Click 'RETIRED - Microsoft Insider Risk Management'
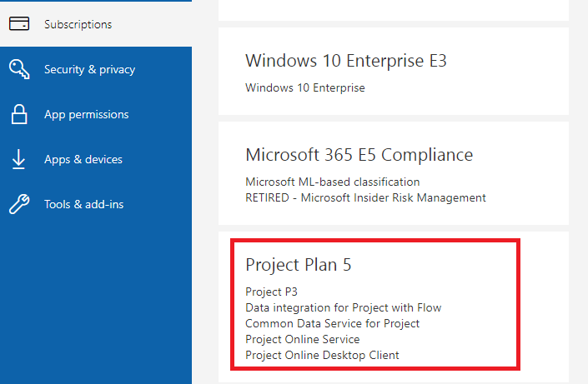The width and height of the screenshot is (588, 384). (x=365, y=197)
